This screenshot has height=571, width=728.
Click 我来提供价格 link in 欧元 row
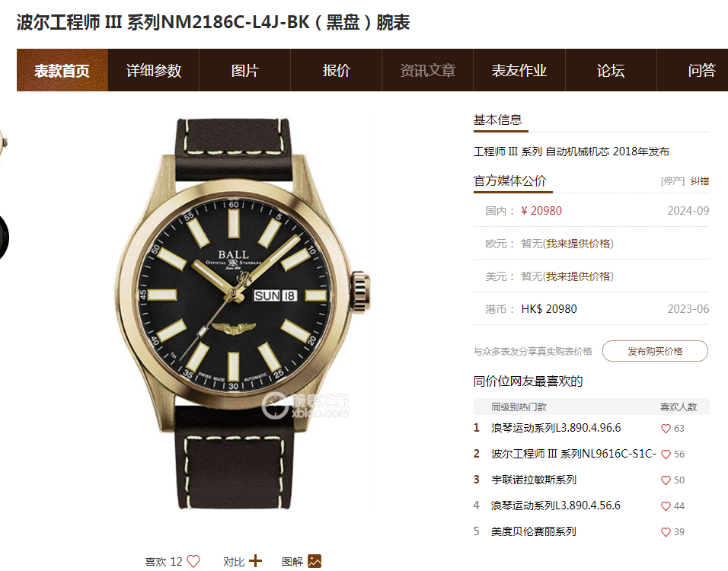pyautogui.click(x=579, y=244)
